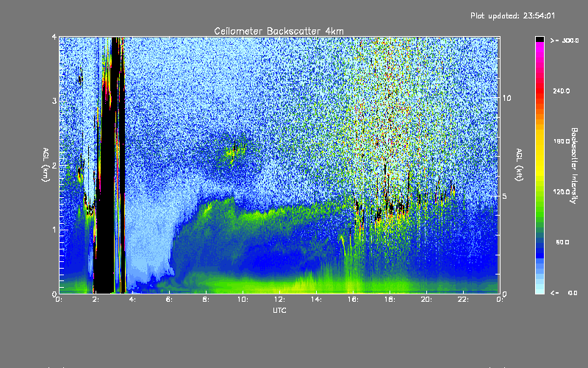The height and width of the screenshot is (368, 588).
Task: Click the '180.0' colorbar value
Action: (561, 141)
